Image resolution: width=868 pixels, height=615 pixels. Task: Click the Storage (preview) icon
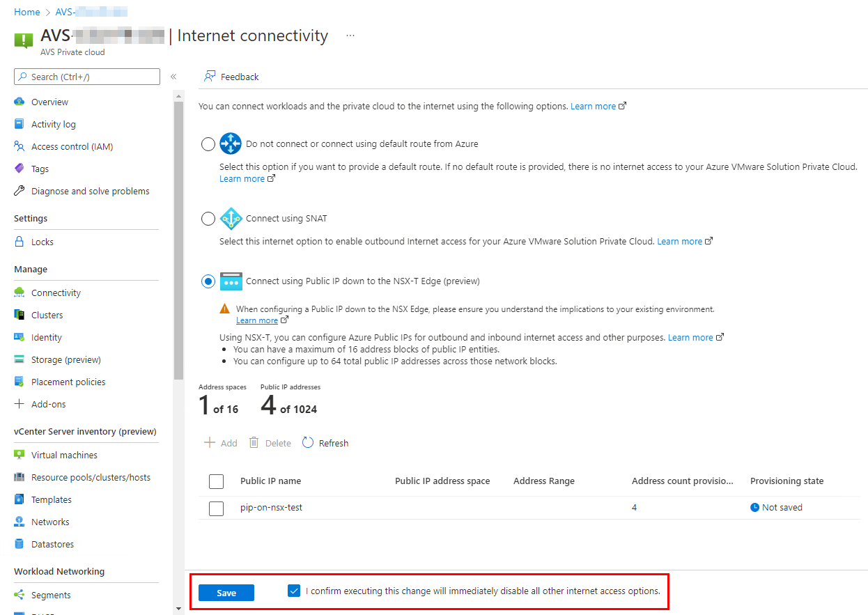pyautogui.click(x=20, y=359)
